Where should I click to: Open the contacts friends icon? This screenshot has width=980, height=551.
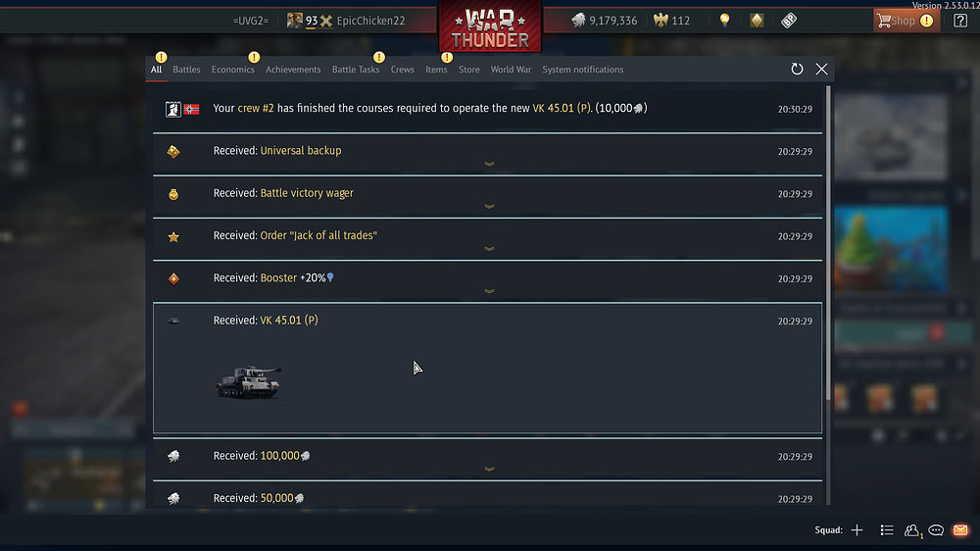tap(911, 530)
